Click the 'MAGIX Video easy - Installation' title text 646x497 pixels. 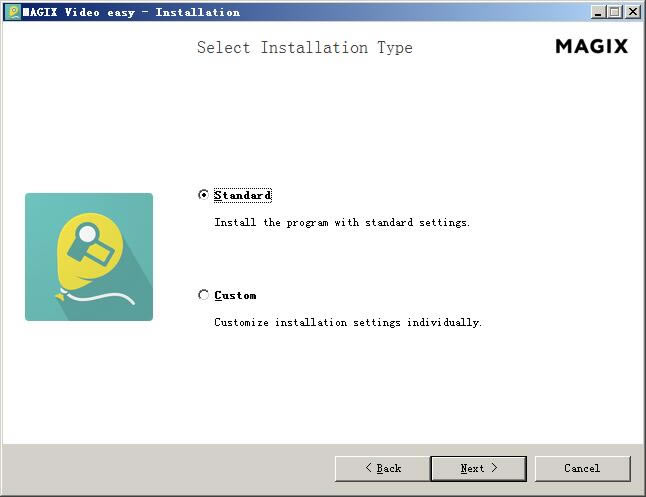point(131,12)
